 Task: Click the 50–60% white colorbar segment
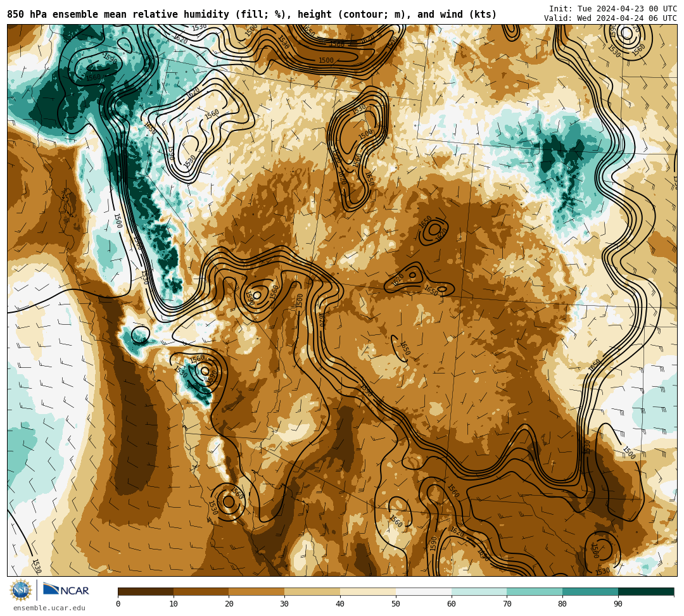tap(424, 591)
